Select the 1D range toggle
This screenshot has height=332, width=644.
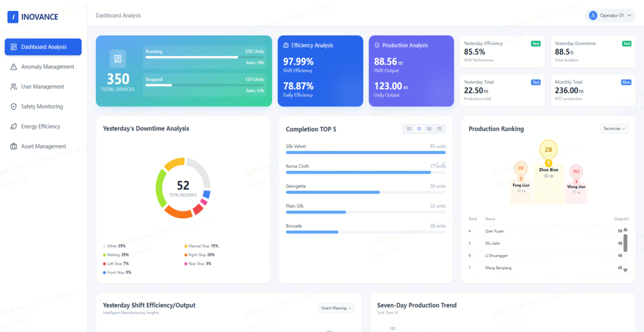[409, 129]
